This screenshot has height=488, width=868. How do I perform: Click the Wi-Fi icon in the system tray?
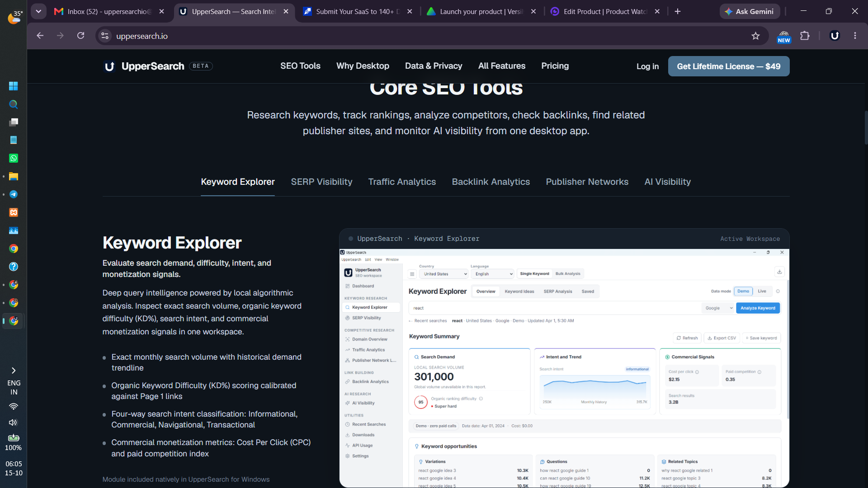coord(14,406)
